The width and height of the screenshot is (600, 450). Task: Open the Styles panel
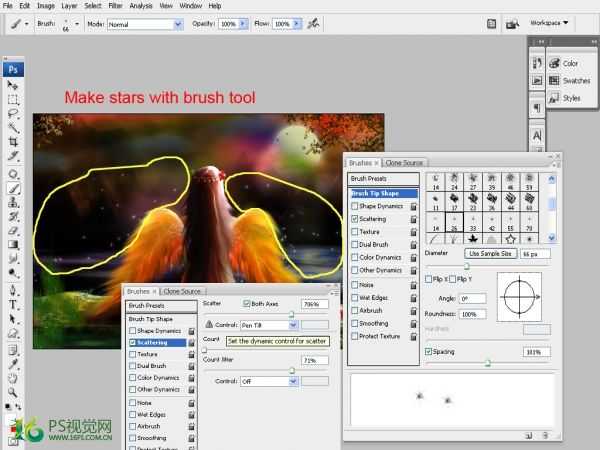571,98
